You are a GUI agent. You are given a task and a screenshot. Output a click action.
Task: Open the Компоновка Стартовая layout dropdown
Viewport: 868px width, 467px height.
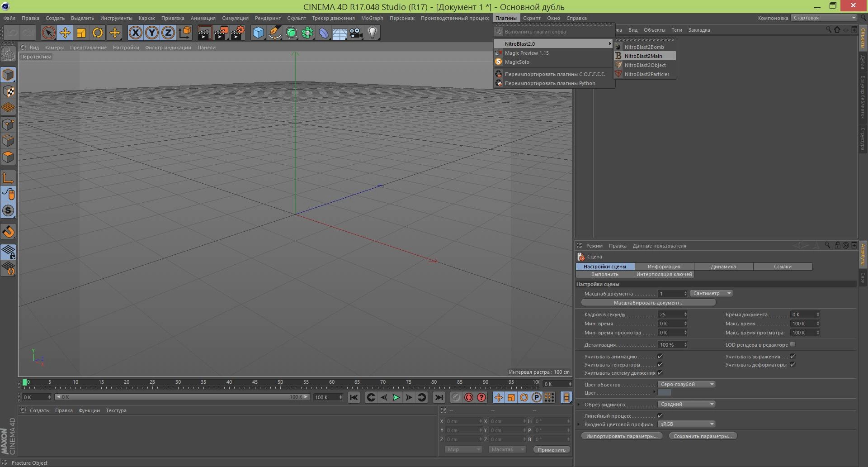point(824,18)
